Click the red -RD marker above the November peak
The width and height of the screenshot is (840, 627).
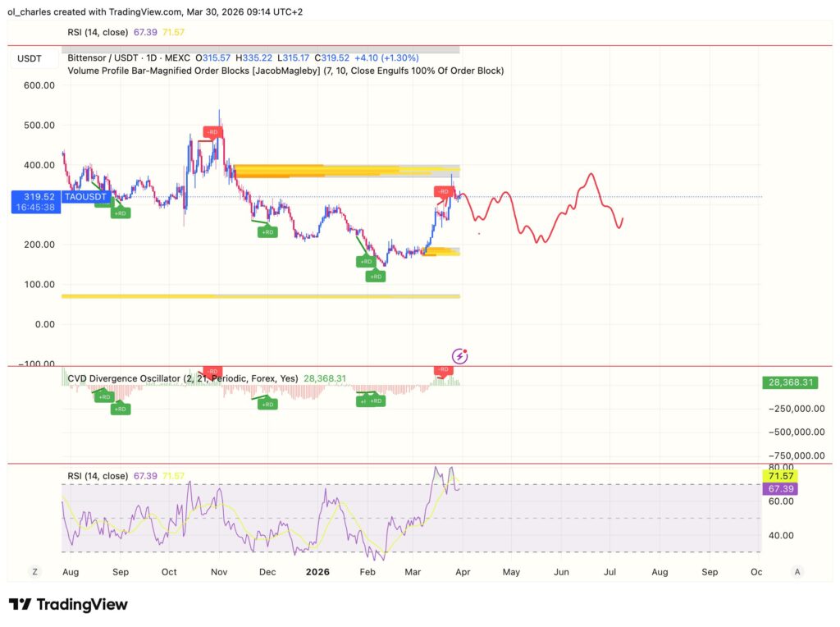tap(213, 130)
